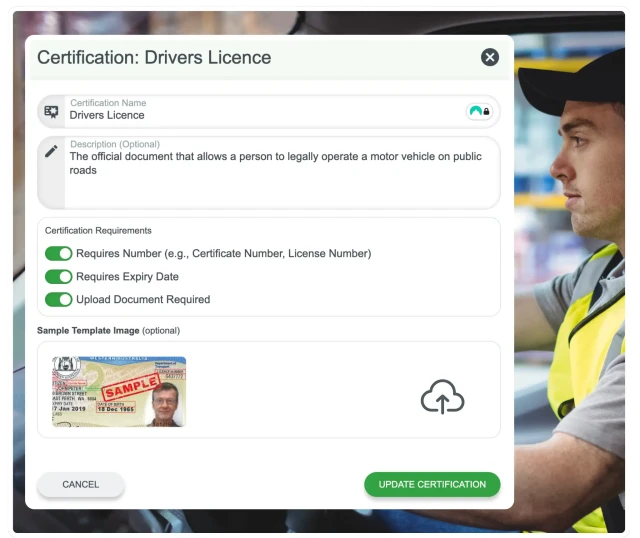Click the lock badge in the name field
The width and height of the screenshot is (640, 538).
point(480,111)
